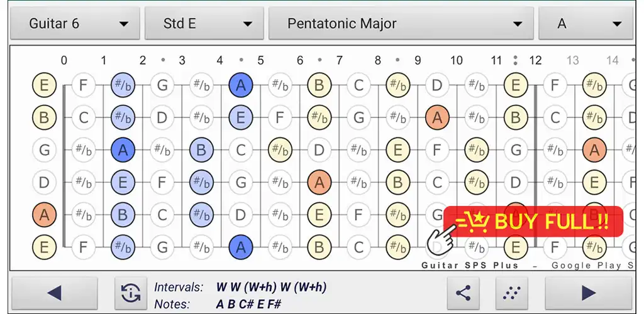
Task: Tap yellow B on low E string fret 7
Action: [319, 247]
